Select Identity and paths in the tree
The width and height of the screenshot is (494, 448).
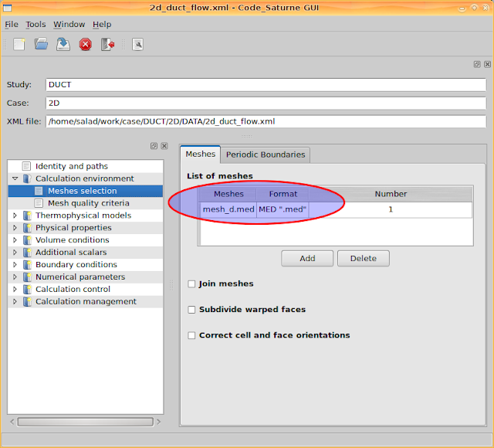[72, 166]
